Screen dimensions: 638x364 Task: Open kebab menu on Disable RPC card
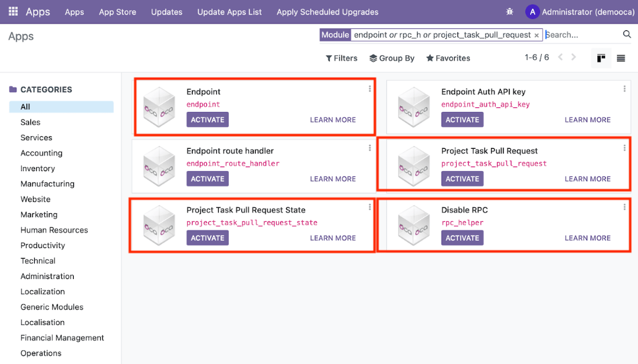pos(625,207)
